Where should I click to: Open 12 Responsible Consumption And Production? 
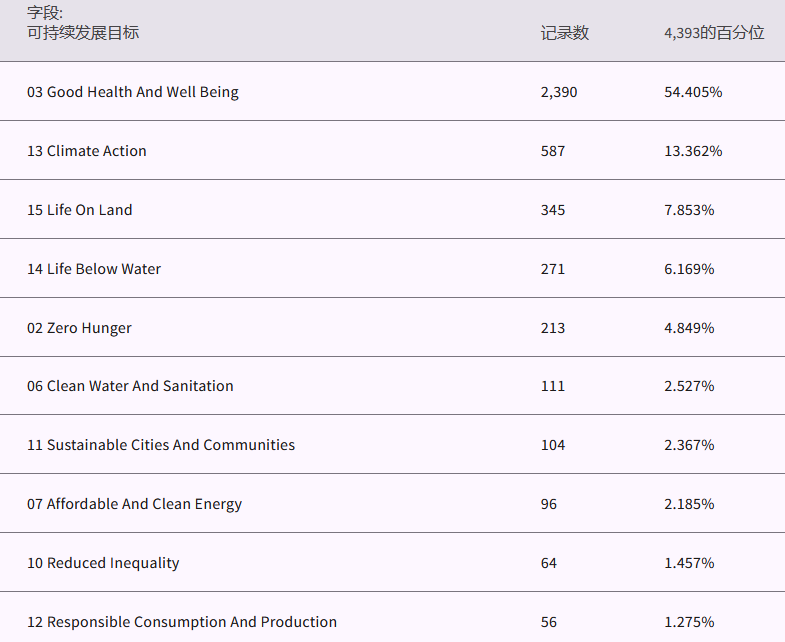click(182, 622)
